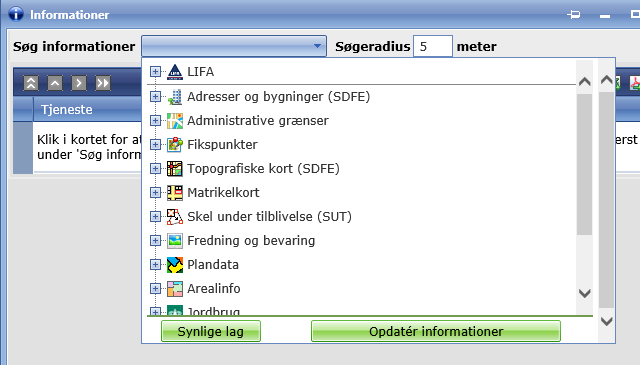This screenshot has height=365, width=640.
Task: Click the Plandata layer icon
Action: point(175,265)
